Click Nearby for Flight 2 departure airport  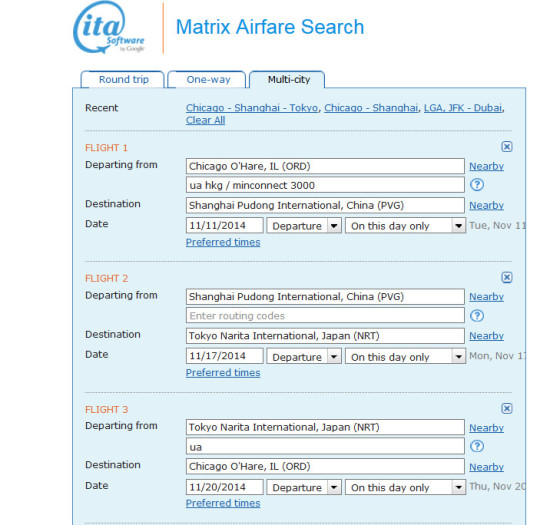coord(487,297)
